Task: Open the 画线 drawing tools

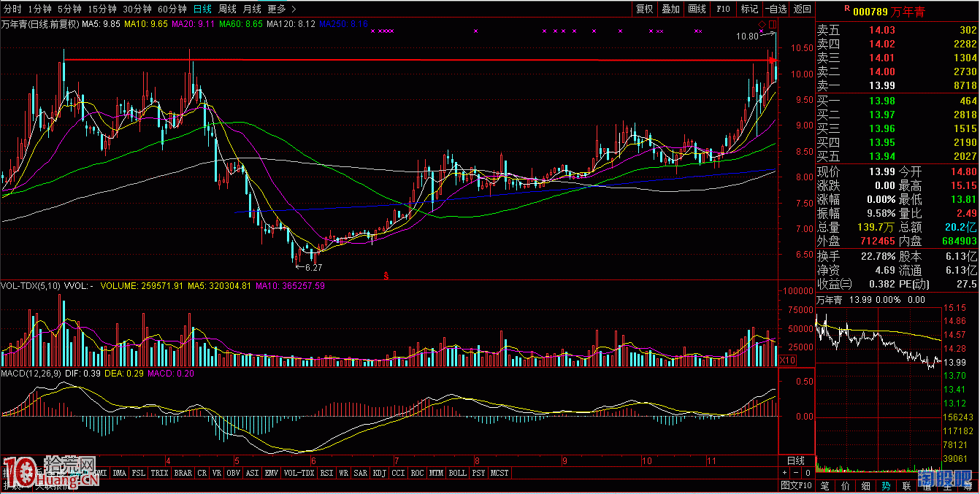Action: coord(697,9)
